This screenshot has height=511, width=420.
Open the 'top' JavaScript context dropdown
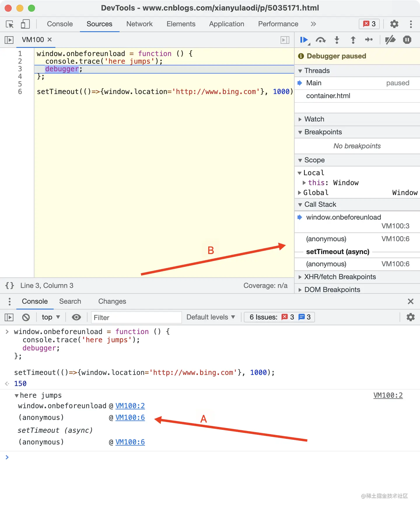[x=51, y=317]
